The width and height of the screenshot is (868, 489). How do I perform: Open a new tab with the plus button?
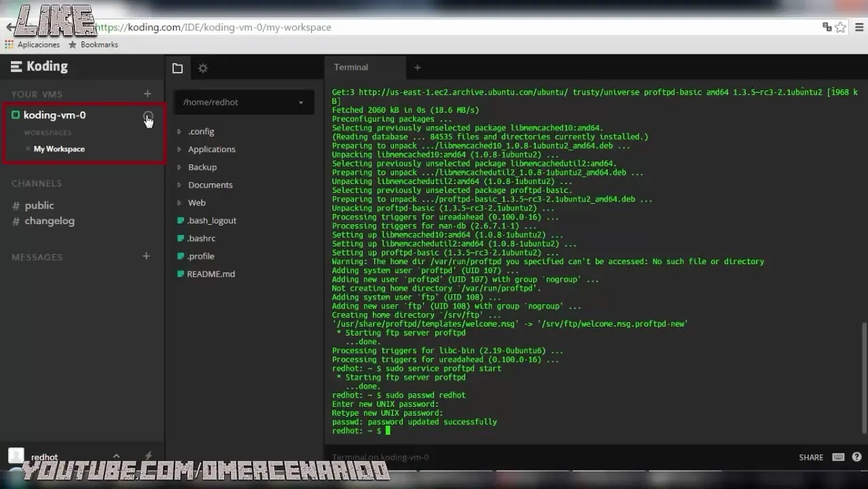pyautogui.click(x=417, y=67)
